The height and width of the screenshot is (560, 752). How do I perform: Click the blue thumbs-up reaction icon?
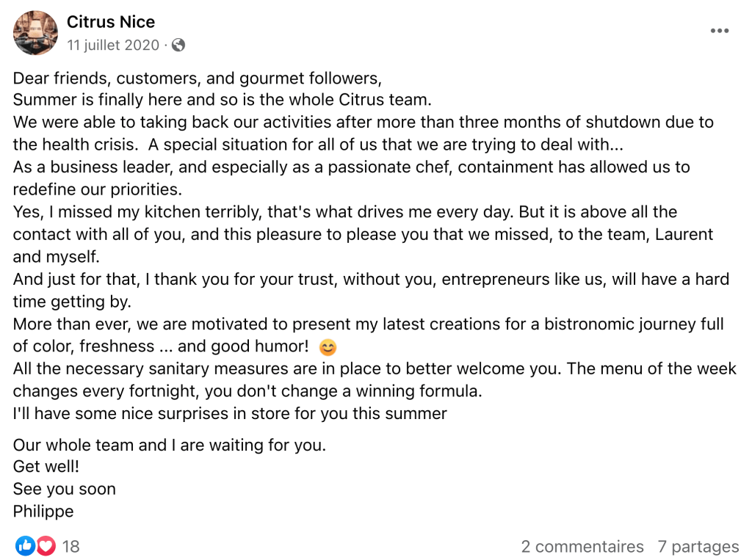25,545
